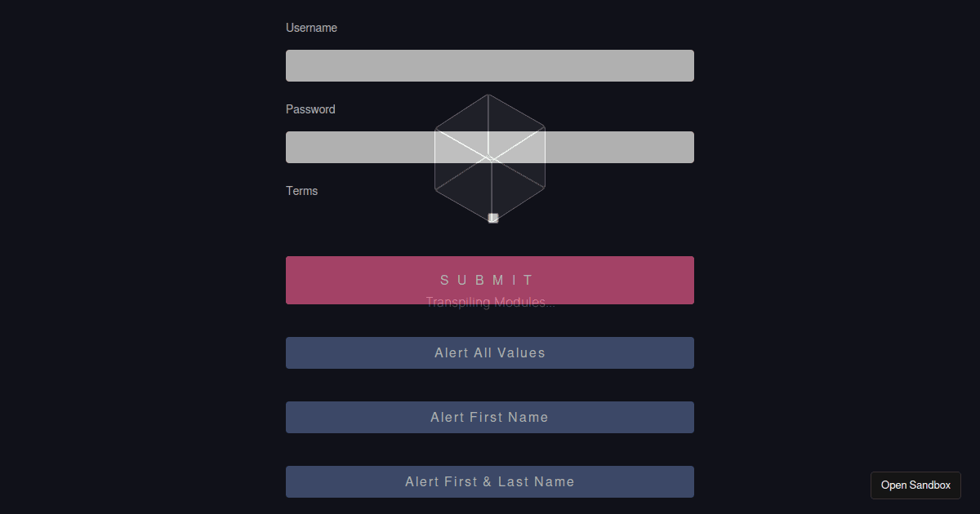Screen dimensions: 980x514
Task: Focus the Username input field
Action: (490, 65)
